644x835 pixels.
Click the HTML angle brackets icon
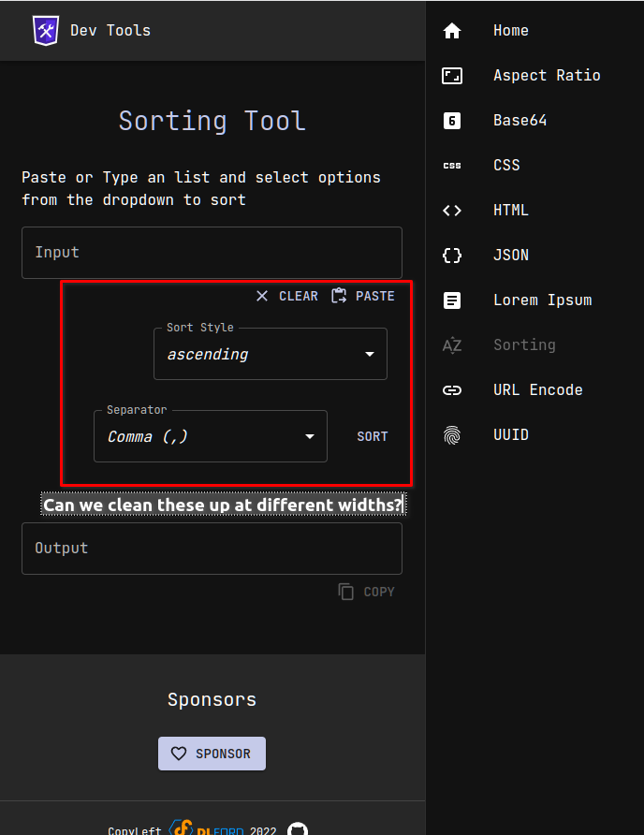pyautogui.click(x=452, y=211)
